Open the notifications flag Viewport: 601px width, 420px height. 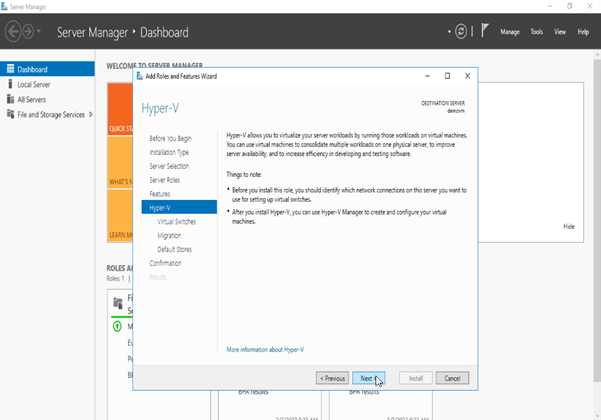tap(484, 31)
